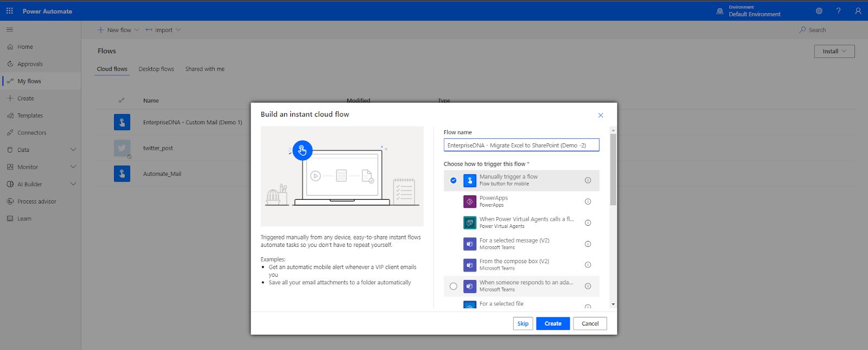Click the Templates icon in sidebar
Viewport: 868px width, 350px height.
pos(10,116)
